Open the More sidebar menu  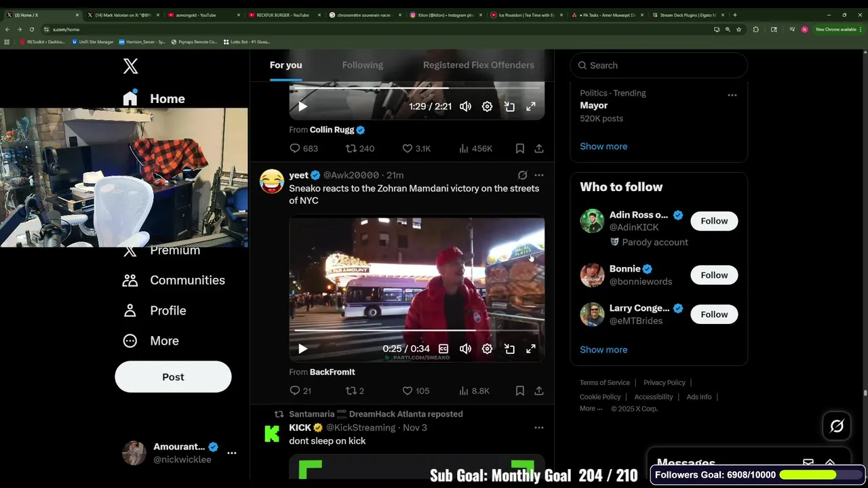(151, 341)
